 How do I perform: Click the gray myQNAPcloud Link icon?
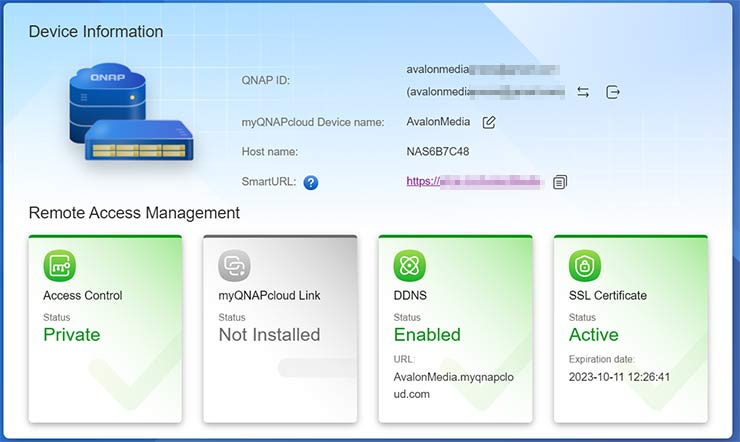[234, 265]
